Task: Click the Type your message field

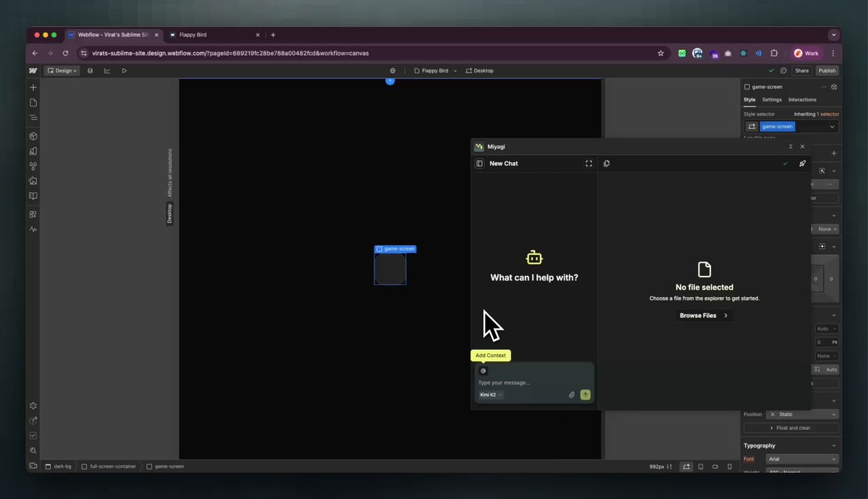Action: tap(533, 382)
